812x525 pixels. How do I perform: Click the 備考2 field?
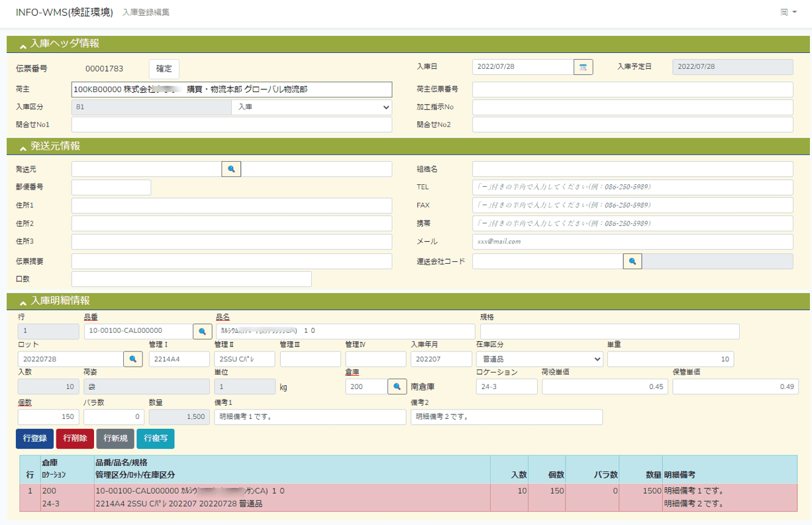pyautogui.click(x=507, y=417)
